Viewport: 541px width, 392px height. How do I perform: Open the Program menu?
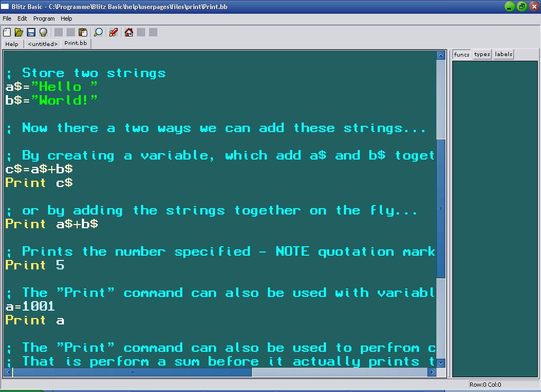point(44,18)
